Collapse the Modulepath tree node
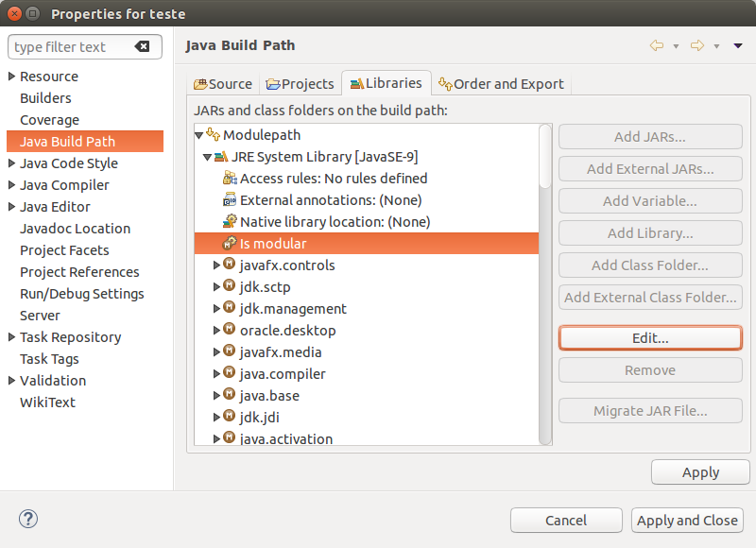The height and width of the screenshot is (548, 756). pos(198,135)
